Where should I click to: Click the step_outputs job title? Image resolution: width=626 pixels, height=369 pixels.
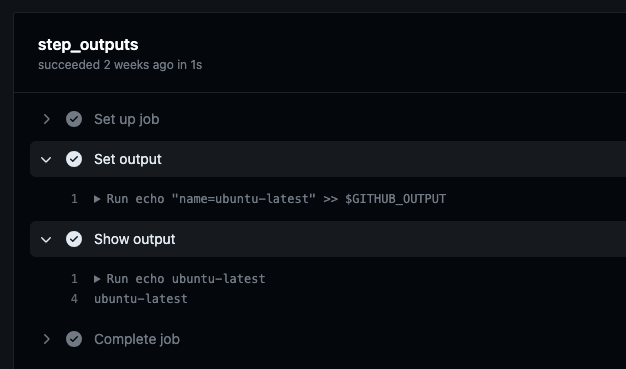(x=88, y=45)
